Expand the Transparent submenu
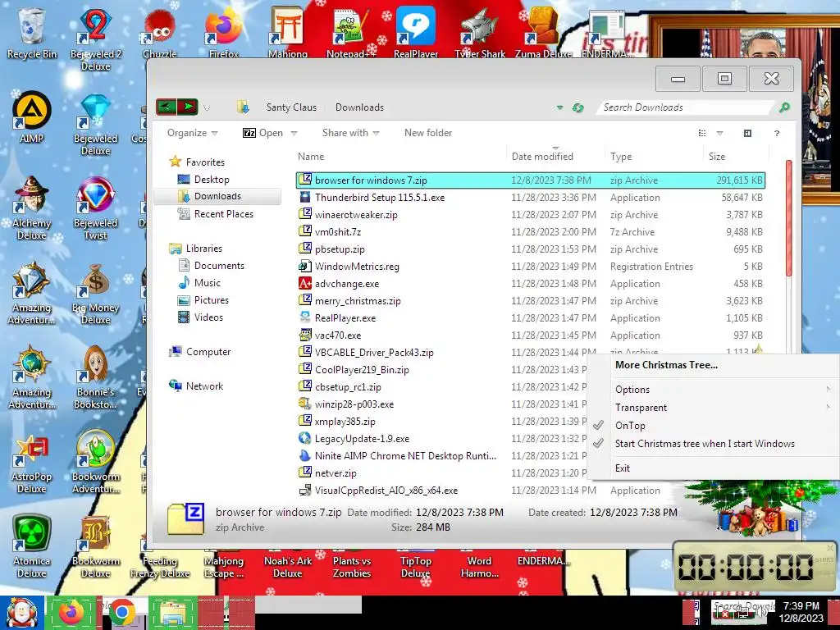840x630 pixels. [x=714, y=408]
